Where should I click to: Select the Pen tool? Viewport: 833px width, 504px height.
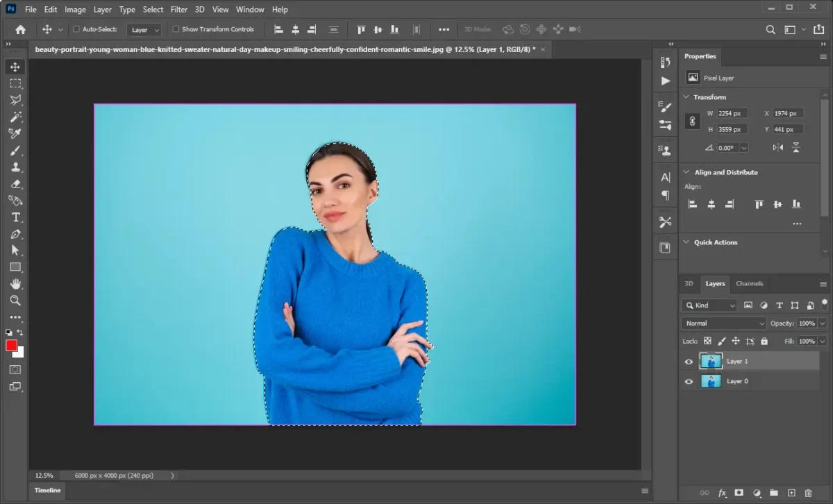15,234
